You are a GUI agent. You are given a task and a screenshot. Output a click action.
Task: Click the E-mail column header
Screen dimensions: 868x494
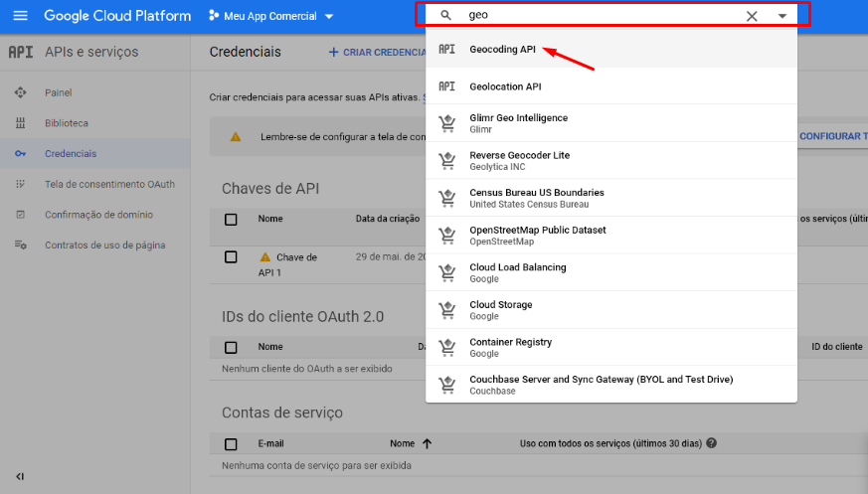coord(270,443)
